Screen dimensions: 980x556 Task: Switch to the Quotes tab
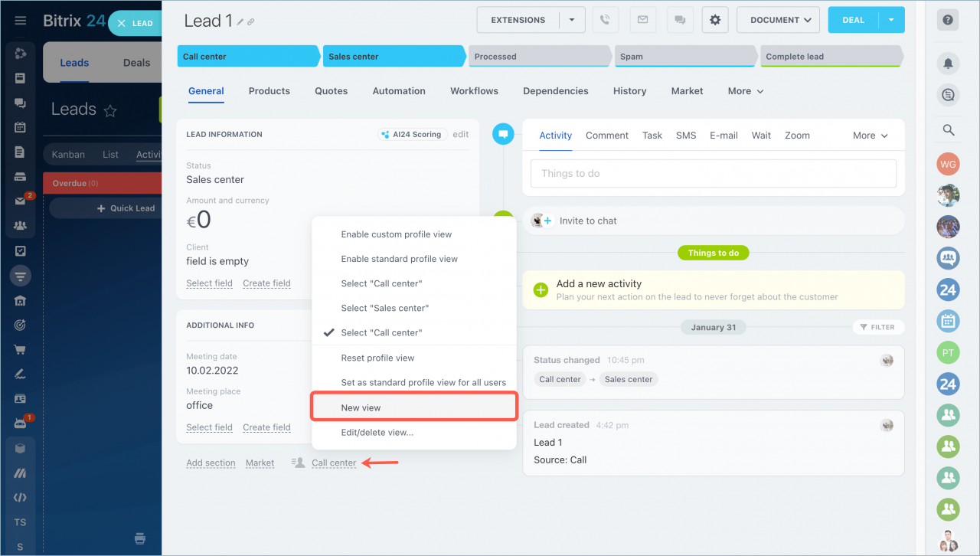point(332,91)
